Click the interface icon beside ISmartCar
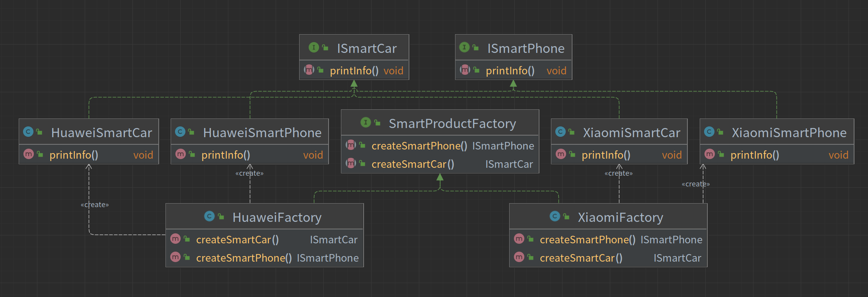Screen dimensions: 868x297 314,48
